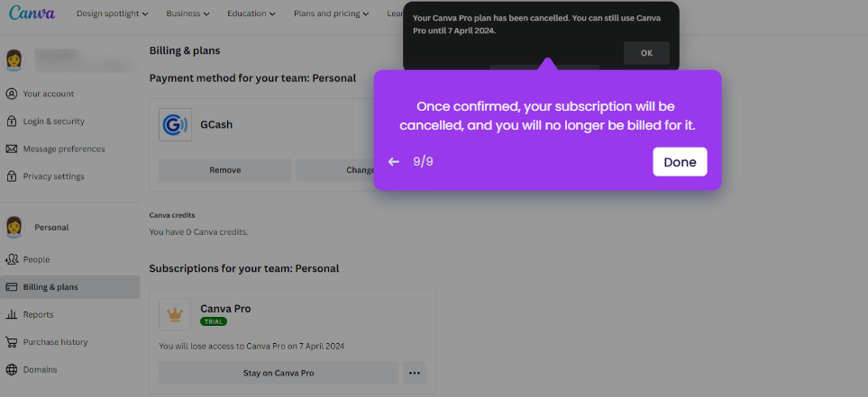
Task: Open Your account settings
Action: coord(48,94)
